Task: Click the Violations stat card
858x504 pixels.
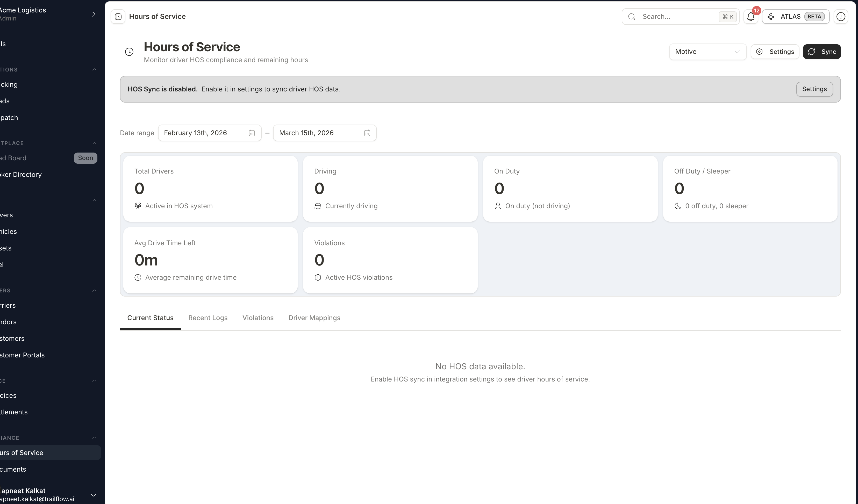Action: 390,260
